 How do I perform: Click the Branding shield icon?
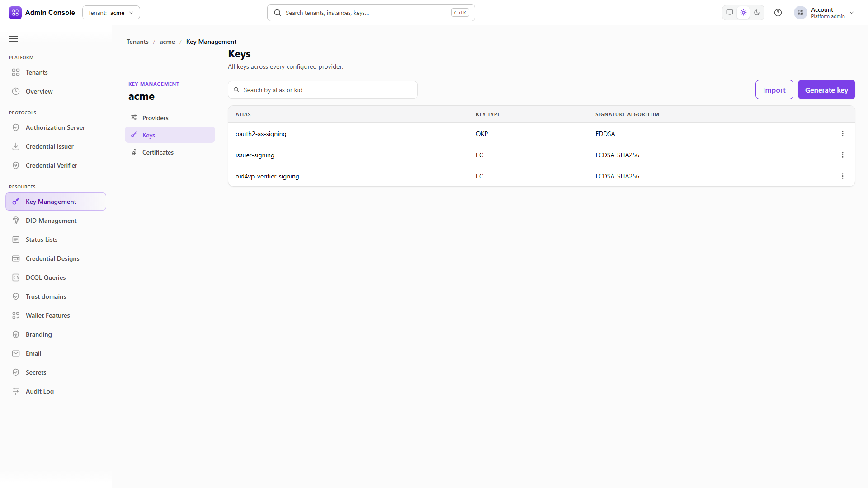(16, 334)
